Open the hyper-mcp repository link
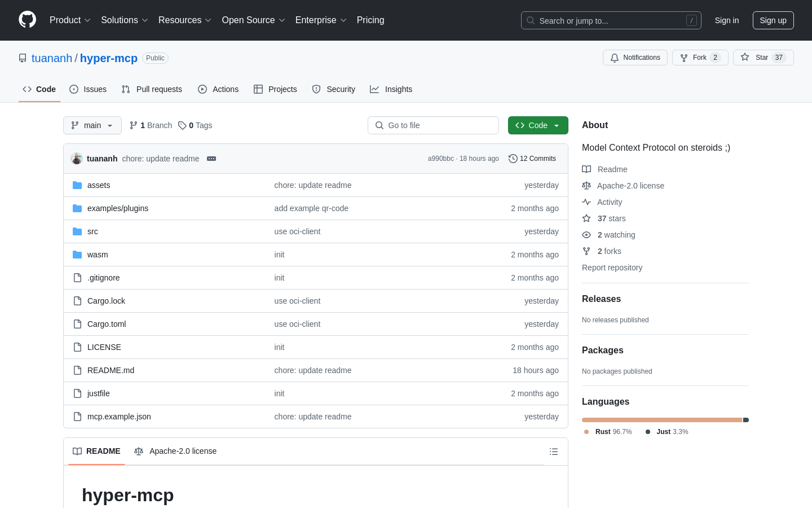Viewport: 812px width, 508px height. point(109,58)
